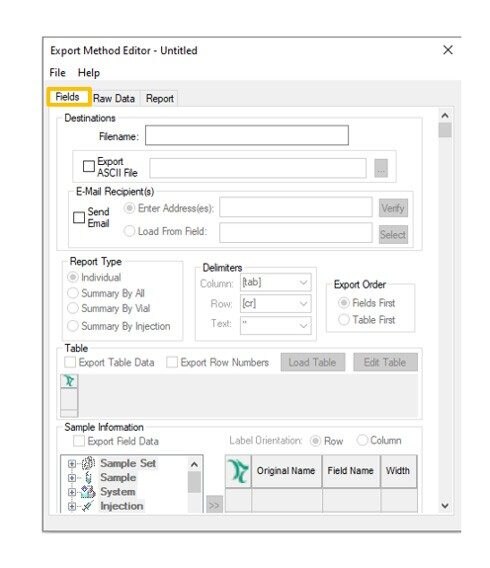Open the Row delimiter dropdown
This screenshot has width=490, height=568.
tap(275, 303)
